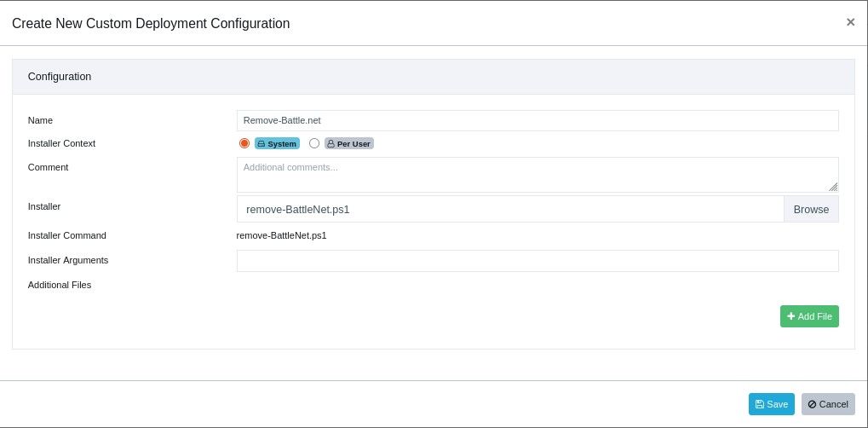Screen dimensions: 868x428
Task: Focus the Name field containing Remove-Battle.net
Action: (x=537, y=120)
